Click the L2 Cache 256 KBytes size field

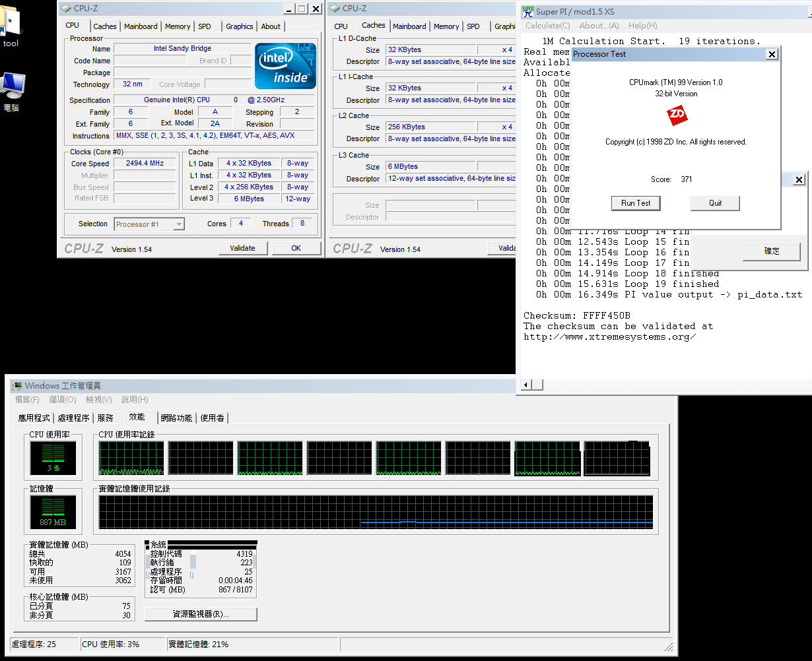pos(430,127)
